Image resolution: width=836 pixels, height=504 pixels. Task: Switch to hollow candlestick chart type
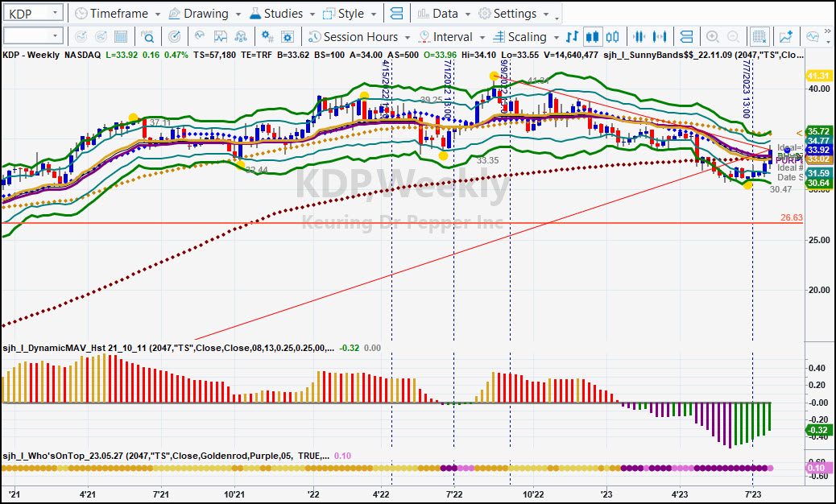tap(613, 37)
